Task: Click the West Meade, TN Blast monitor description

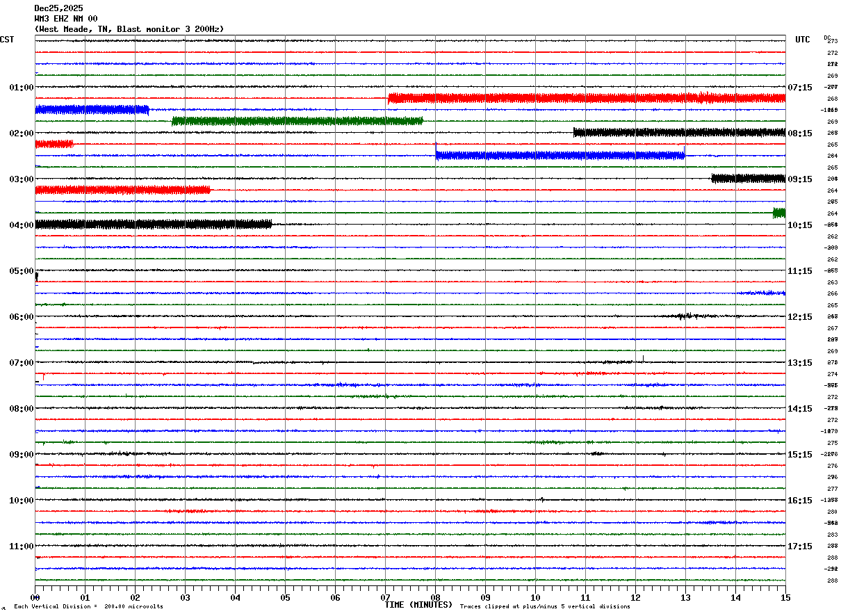Action: (129, 29)
